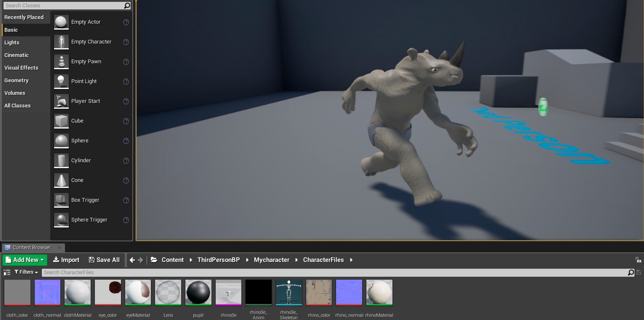This screenshot has width=644, height=320.
Task: Open help for Point Light
Action: click(126, 82)
